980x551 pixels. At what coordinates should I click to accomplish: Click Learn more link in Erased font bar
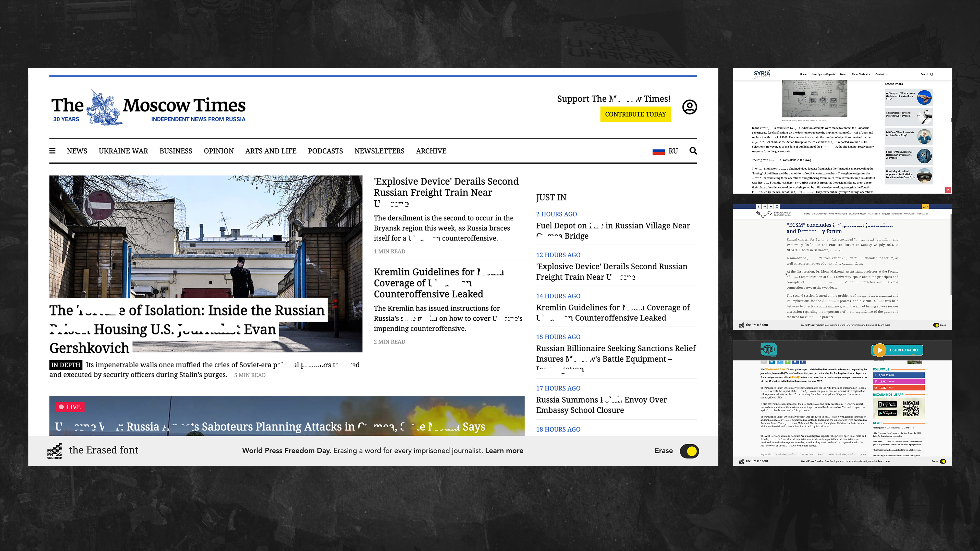point(504,450)
